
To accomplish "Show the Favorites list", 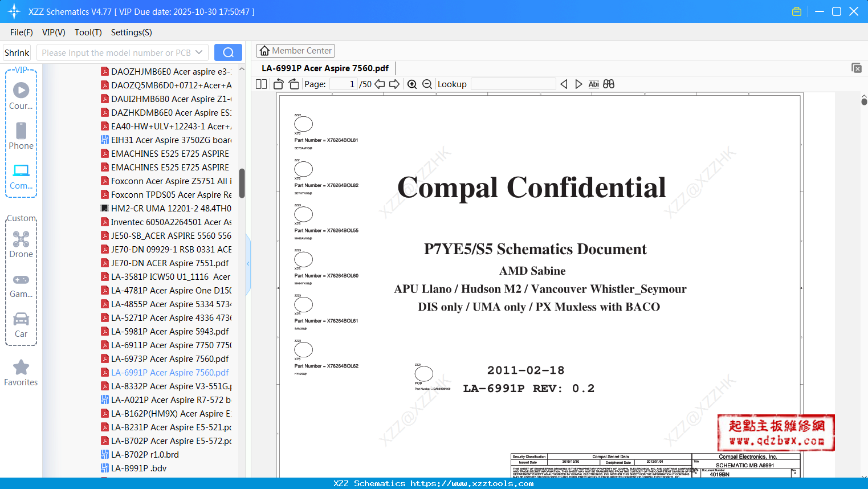I will (x=21, y=373).
